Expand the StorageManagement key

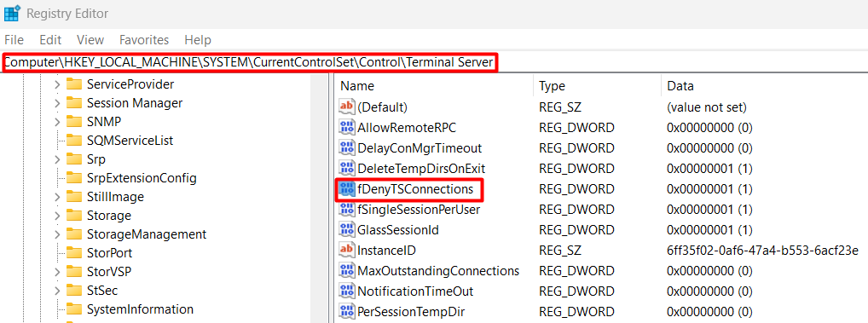click(57, 234)
